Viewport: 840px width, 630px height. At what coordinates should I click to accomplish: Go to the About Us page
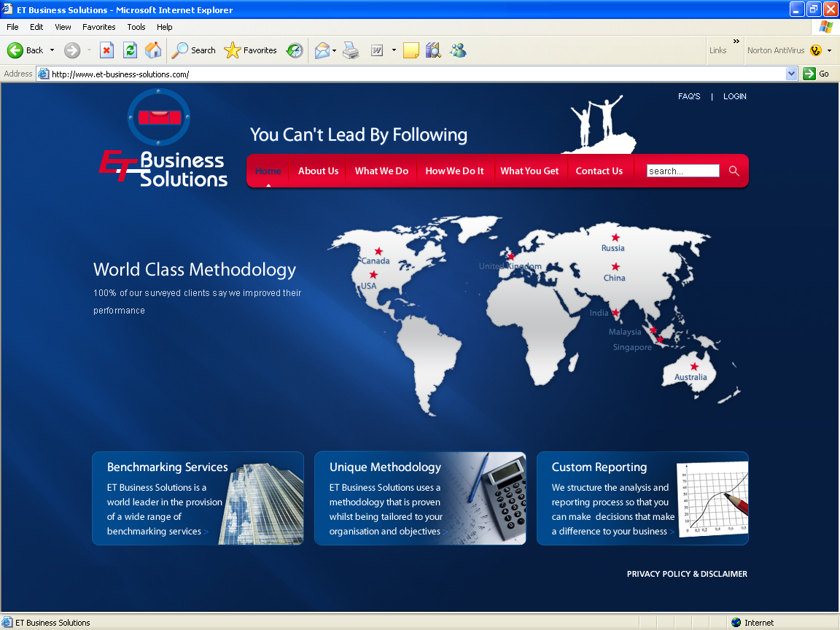tap(318, 171)
